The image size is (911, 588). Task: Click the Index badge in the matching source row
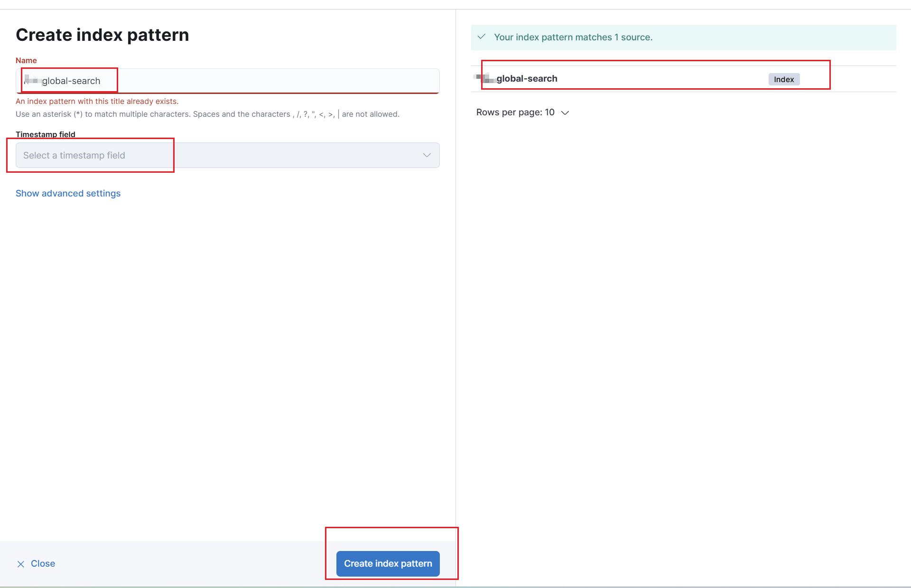(783, 79)
